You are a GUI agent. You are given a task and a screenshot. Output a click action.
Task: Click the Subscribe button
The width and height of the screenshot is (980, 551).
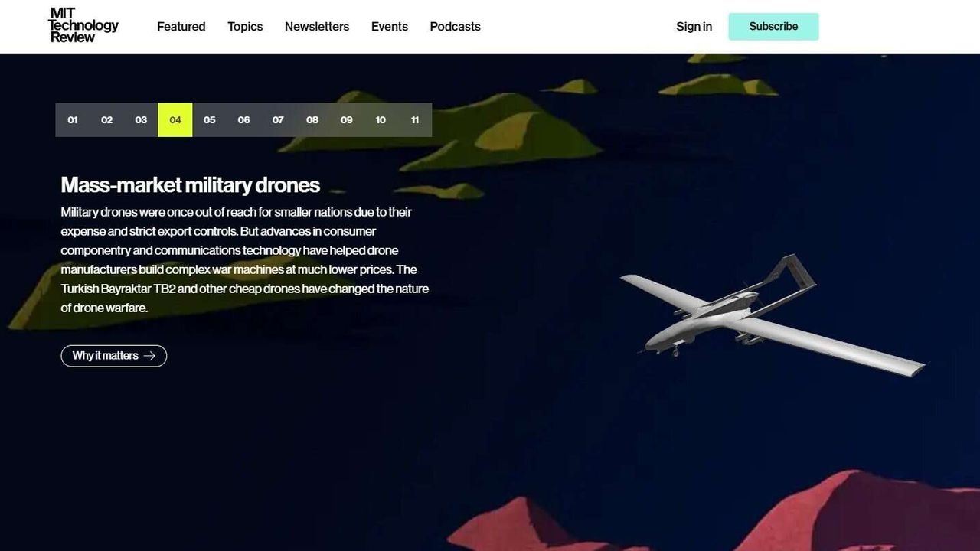pyautogui.click(x=773, y=27)
